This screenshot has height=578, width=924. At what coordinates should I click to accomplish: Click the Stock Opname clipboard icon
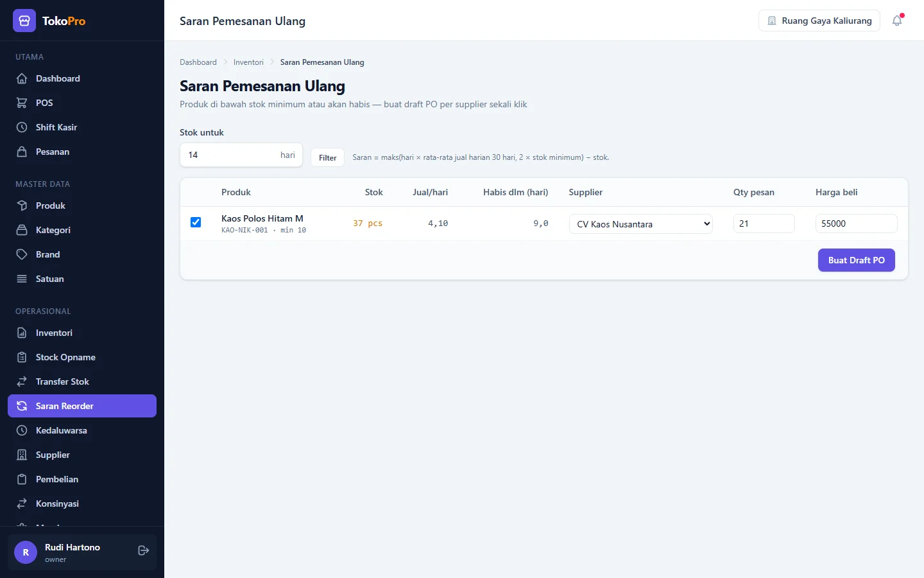tap(22, 357)
